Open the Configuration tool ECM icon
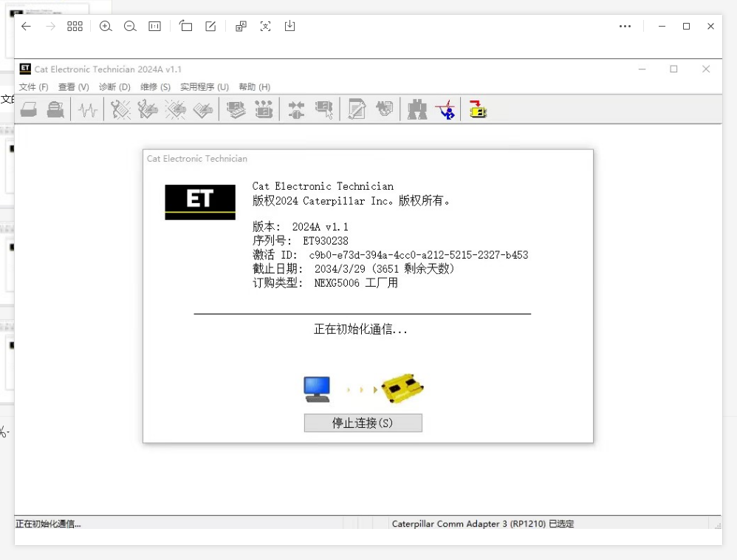 (264, 109)
